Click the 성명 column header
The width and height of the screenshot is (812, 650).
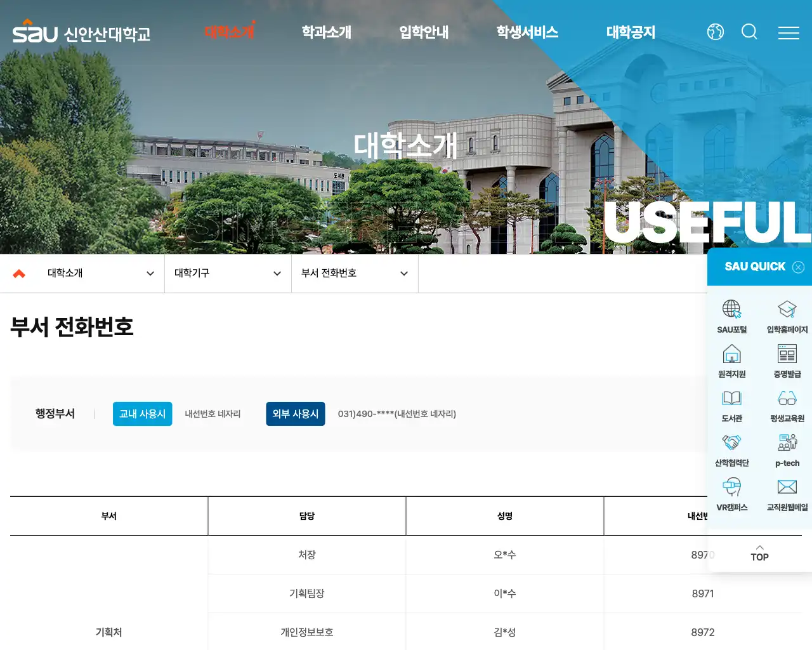(505, 516)
